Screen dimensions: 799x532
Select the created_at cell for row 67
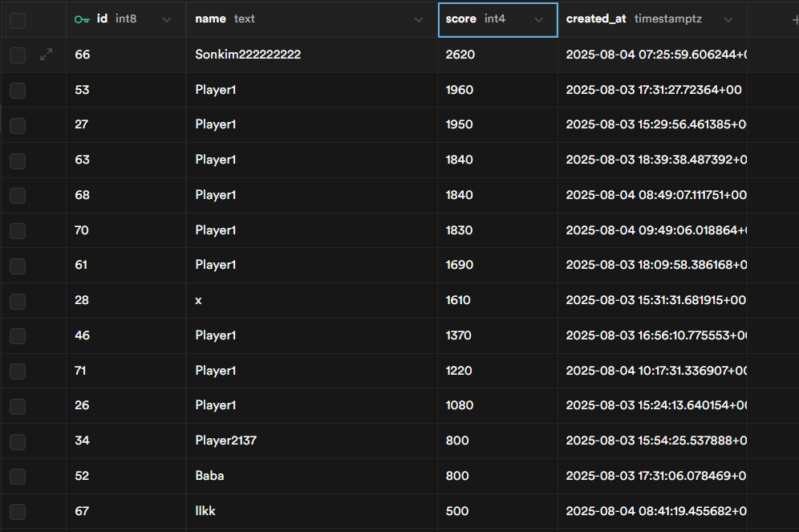[x=652, y=511]
